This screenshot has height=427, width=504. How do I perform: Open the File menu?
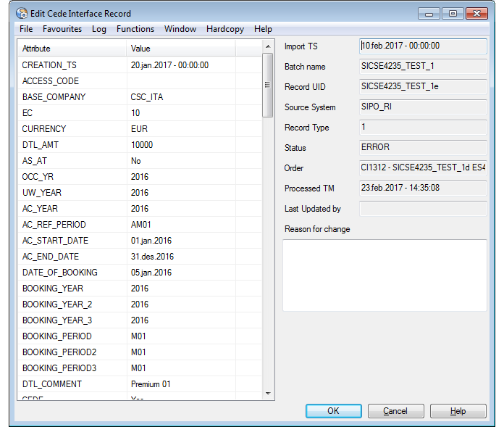(x=26, y=29)
